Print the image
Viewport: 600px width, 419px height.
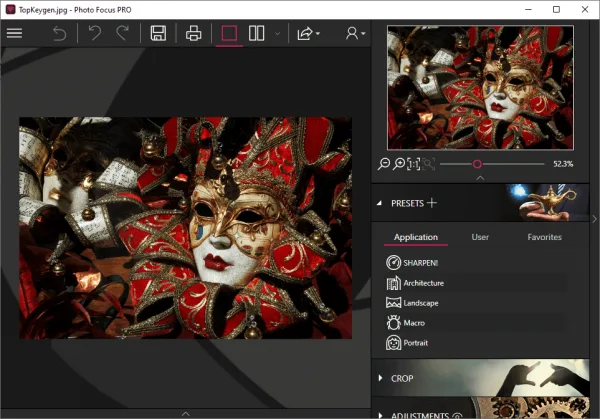[193, 33]
